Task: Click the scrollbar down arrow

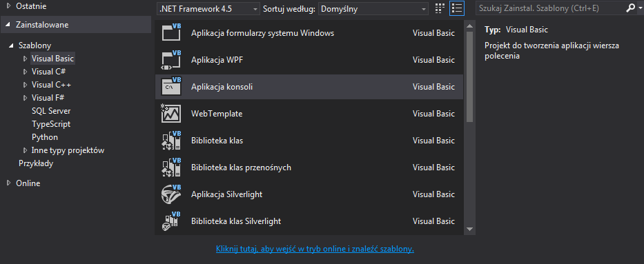Action: pyautogui.click(x=470, y=229)
